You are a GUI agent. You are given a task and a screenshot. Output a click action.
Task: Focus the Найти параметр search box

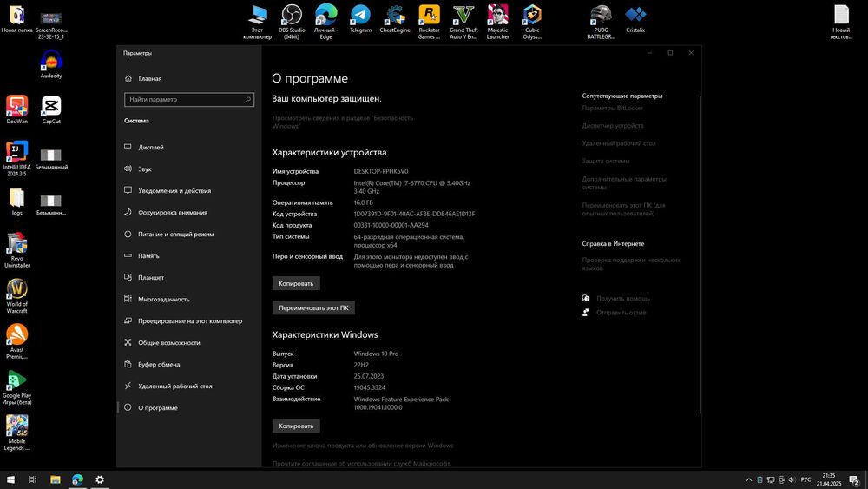(x=188, y=100)
